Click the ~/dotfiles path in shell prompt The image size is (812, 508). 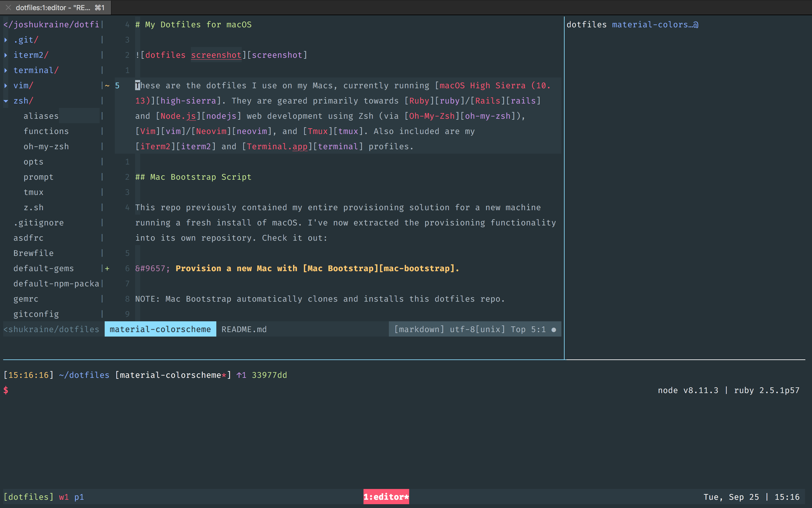tap(84, 375)
